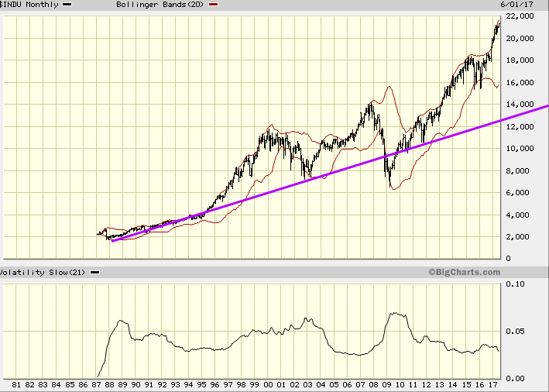Click the black Volatility Slow legend swatch
549x392 pixels.
click(94, 272)
